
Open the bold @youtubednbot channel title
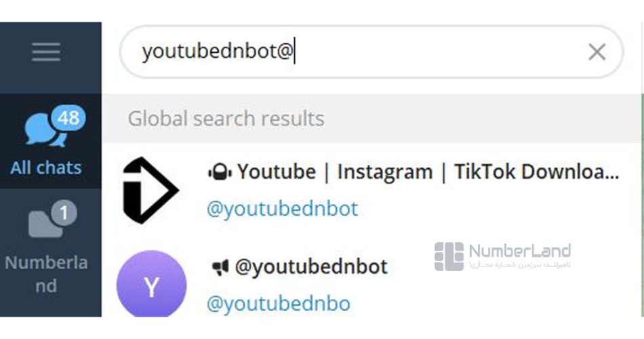coord(311,267)
